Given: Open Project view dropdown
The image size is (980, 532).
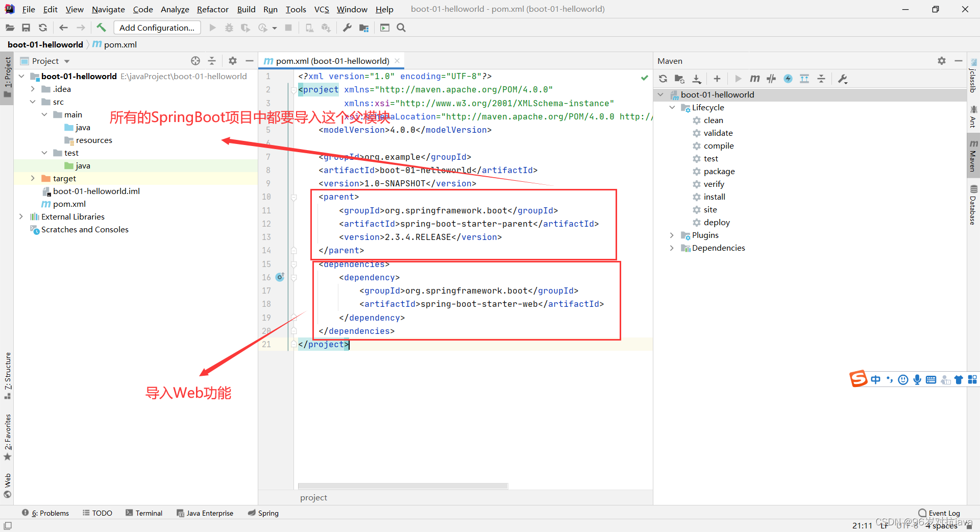Looking at the screenshot, I should click(x=67, y=61).
